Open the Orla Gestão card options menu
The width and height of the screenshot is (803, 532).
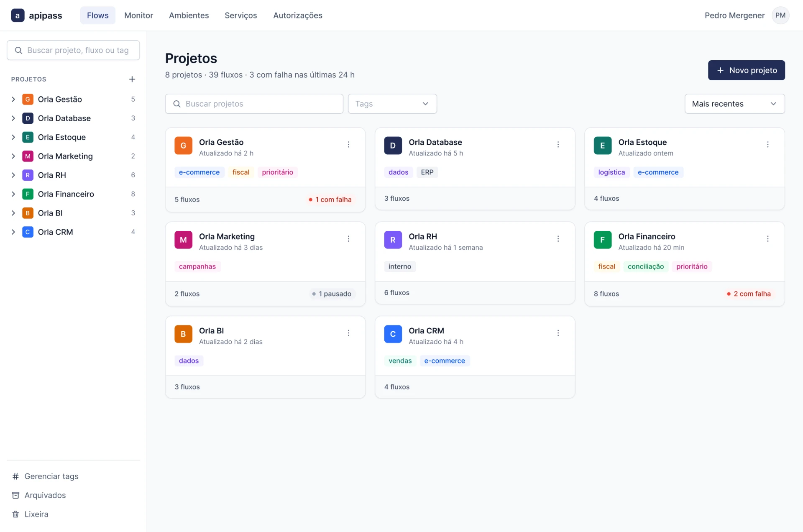click(348, 144)
